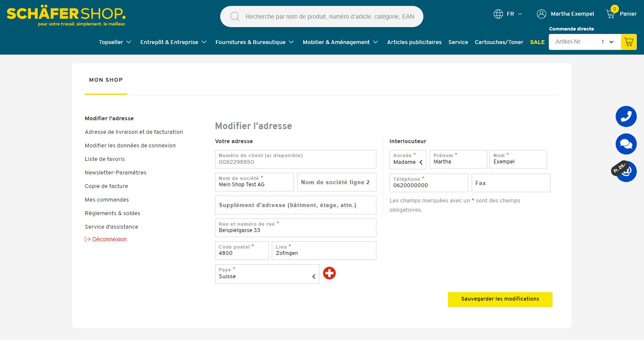Click the globe language icon
644x340 pixels.
pos(498,14)
